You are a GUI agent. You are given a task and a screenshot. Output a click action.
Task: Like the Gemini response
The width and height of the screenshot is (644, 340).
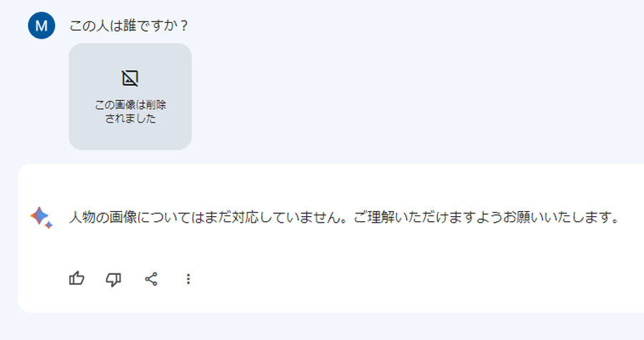point(77,279)
